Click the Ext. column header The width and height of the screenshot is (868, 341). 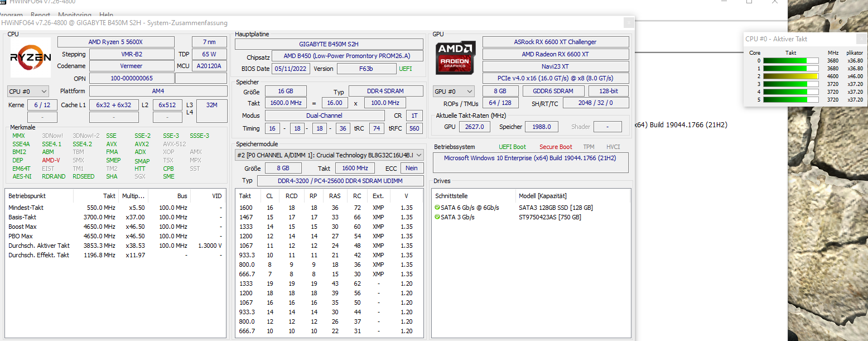tap(378, 196)
